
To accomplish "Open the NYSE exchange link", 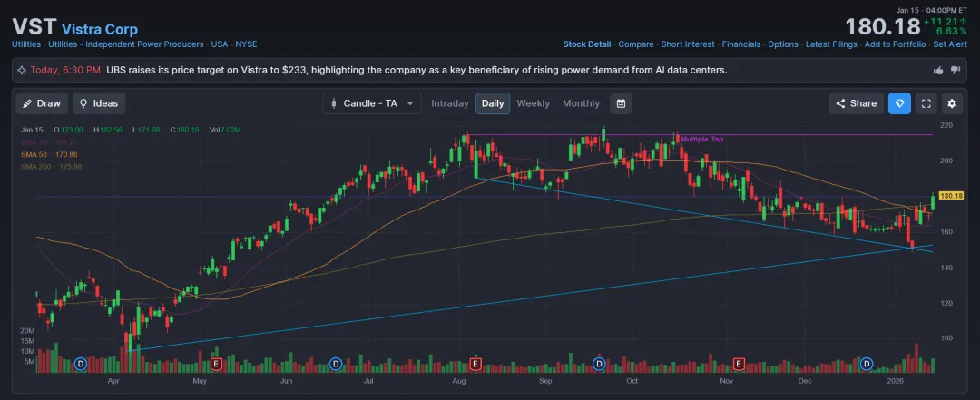I will point(246,44).
